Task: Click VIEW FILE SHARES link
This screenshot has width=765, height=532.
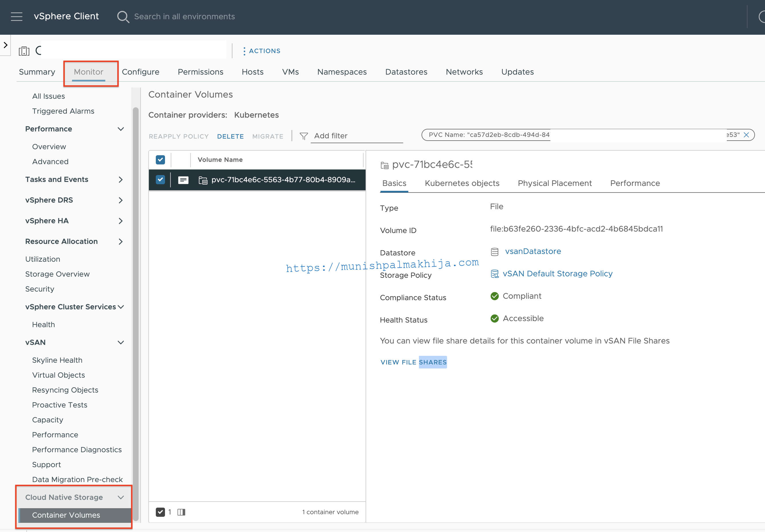Action: click(413, 362)
